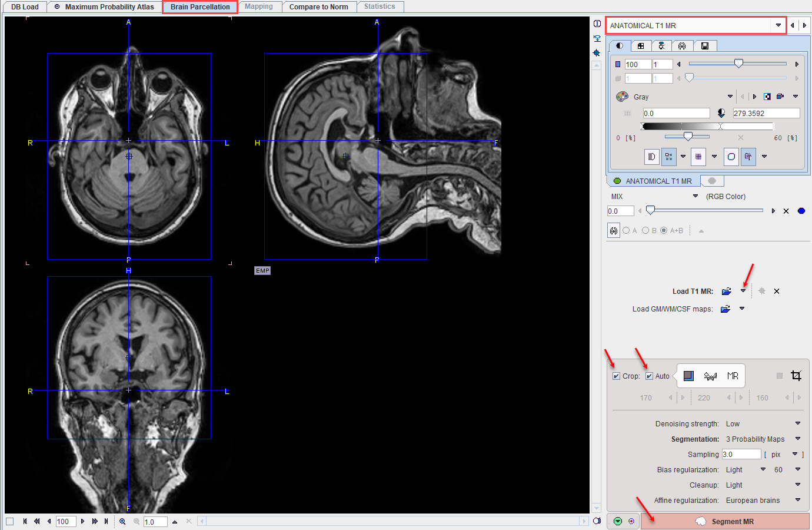The image size is (812, 530).
Task: Select the MR crop preset icon
Action: [x=733, y=376]
